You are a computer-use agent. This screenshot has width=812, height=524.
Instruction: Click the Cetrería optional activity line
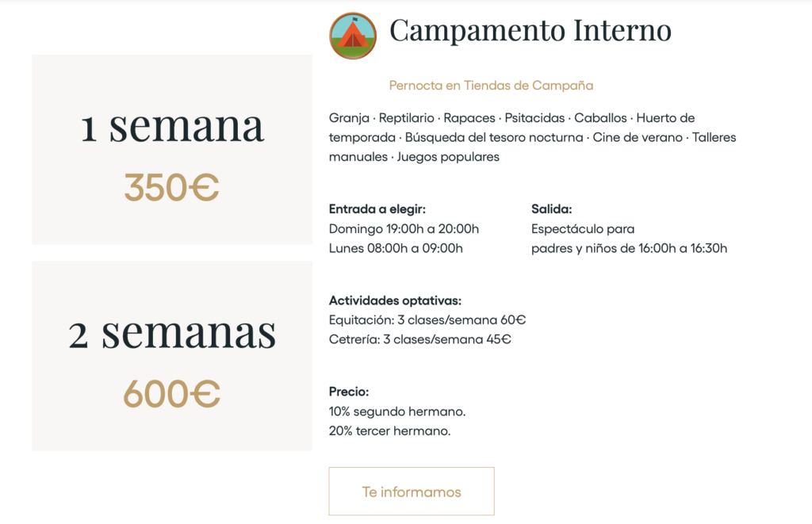click(x=422, y=339)
